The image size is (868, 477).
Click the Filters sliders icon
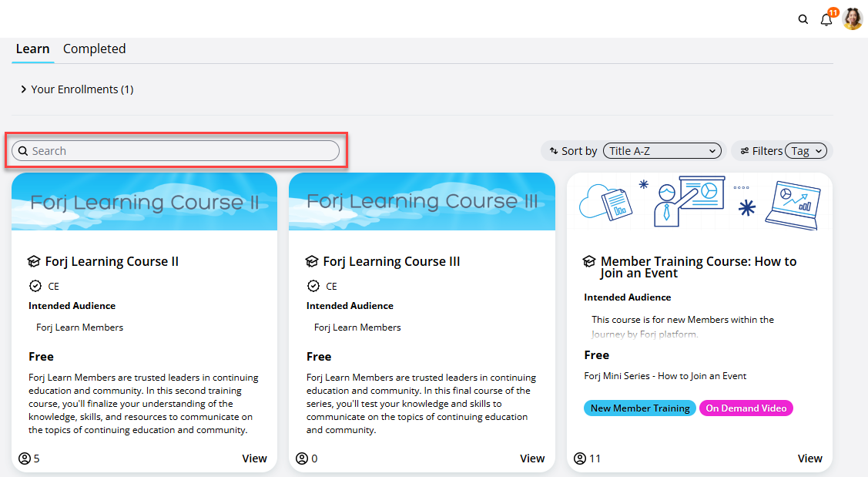click(x=745, y=151)
